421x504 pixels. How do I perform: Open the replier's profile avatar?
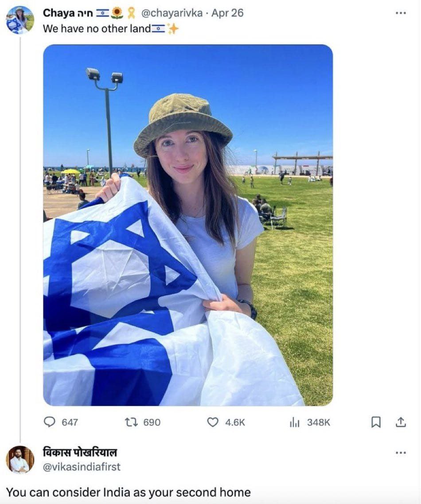tap(20, 460)
